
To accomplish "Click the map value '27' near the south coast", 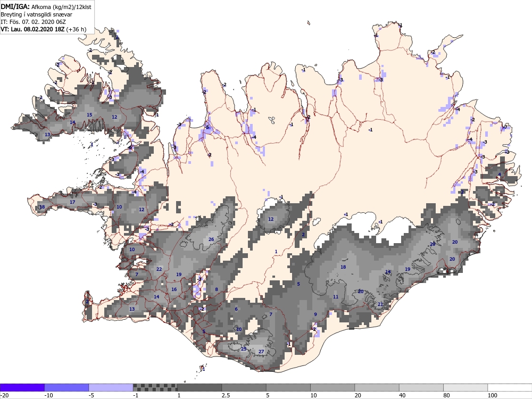I will click(x=261, y=351).
